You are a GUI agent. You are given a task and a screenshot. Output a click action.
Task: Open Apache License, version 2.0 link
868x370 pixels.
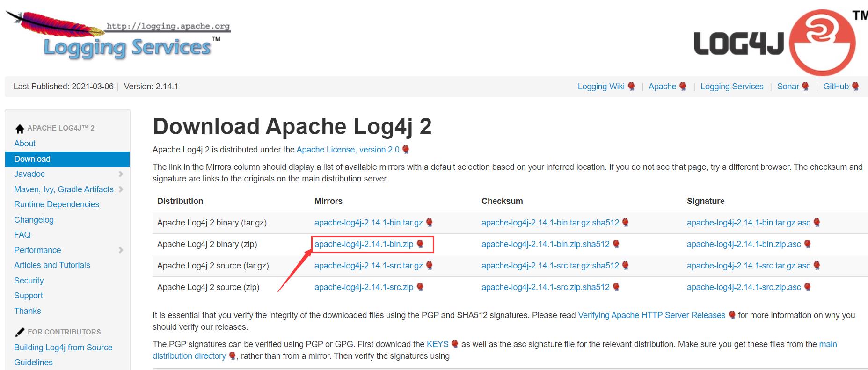pyautogui.click(x=348, y=150)
